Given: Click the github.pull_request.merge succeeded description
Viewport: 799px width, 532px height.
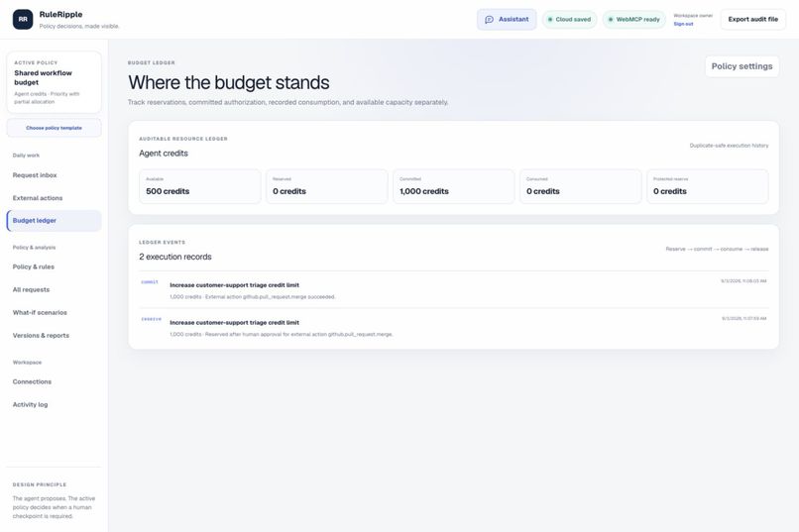Looking at the screenshot, I should [253, 297].
